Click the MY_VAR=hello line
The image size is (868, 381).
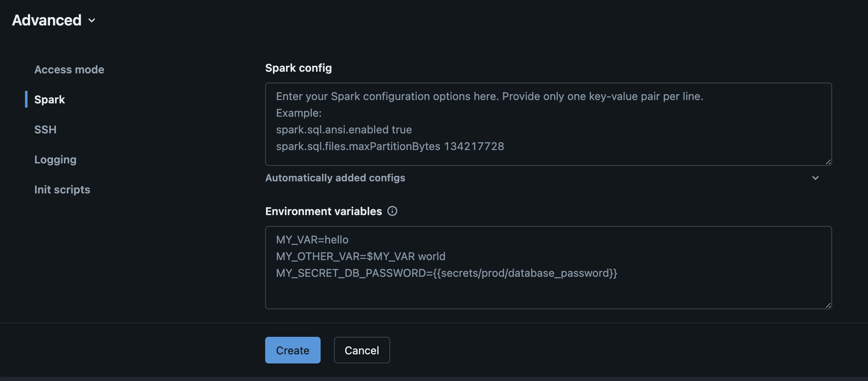pos(312,240)
